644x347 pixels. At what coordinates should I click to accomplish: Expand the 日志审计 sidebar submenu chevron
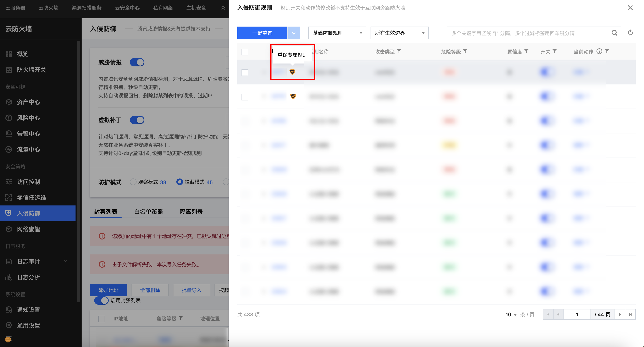point(66,261)
